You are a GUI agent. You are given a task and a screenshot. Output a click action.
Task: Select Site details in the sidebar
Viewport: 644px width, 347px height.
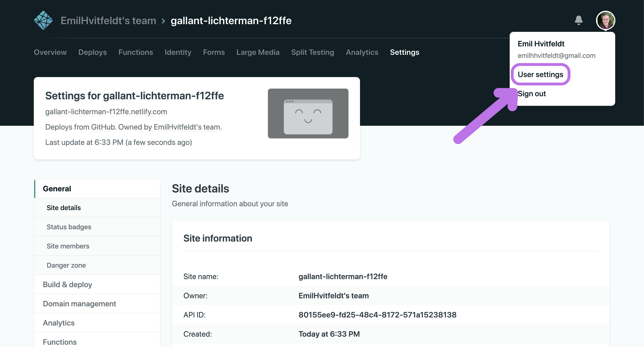(97, 208)
